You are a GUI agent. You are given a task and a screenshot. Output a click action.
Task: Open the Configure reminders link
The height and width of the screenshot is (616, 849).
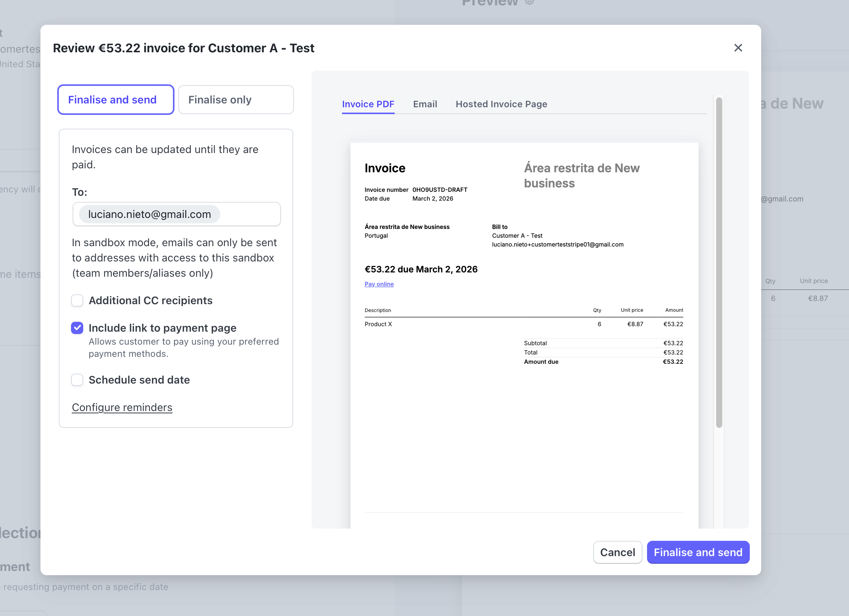click(x=122, y=407)
